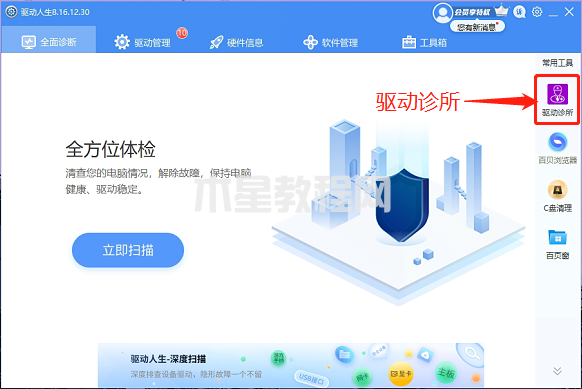Open the 驱动人生-深度扫描 banner
The image size is (582, 389).
point(291,365)
